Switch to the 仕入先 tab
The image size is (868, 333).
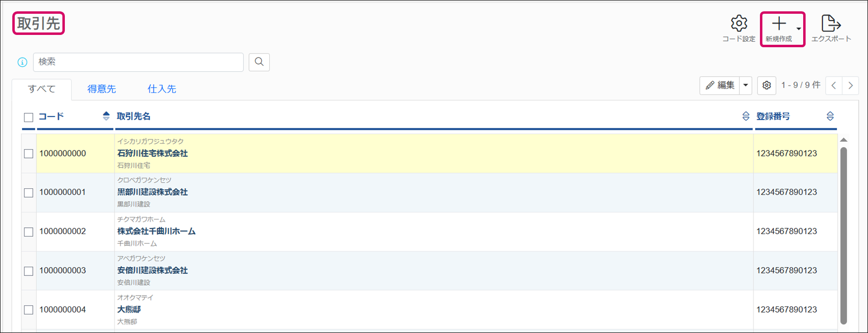(162, 89)
